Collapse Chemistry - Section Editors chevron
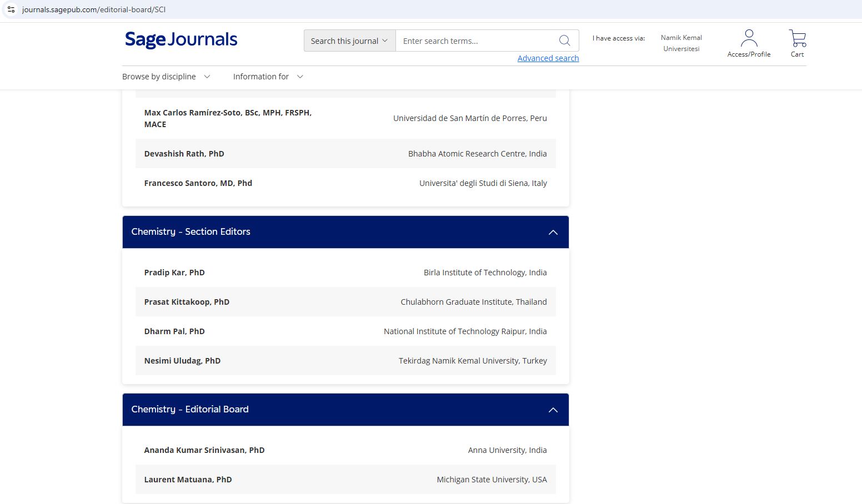This screenshot has width=862, height=504. click(553, 232)
